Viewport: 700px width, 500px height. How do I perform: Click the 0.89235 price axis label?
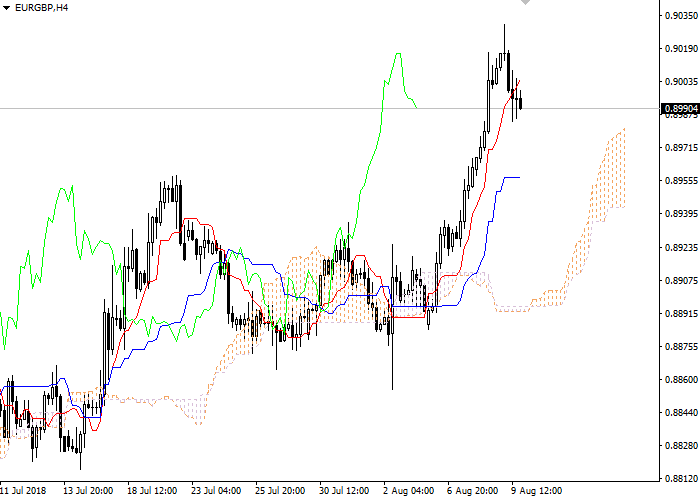[x=681, y=248]
